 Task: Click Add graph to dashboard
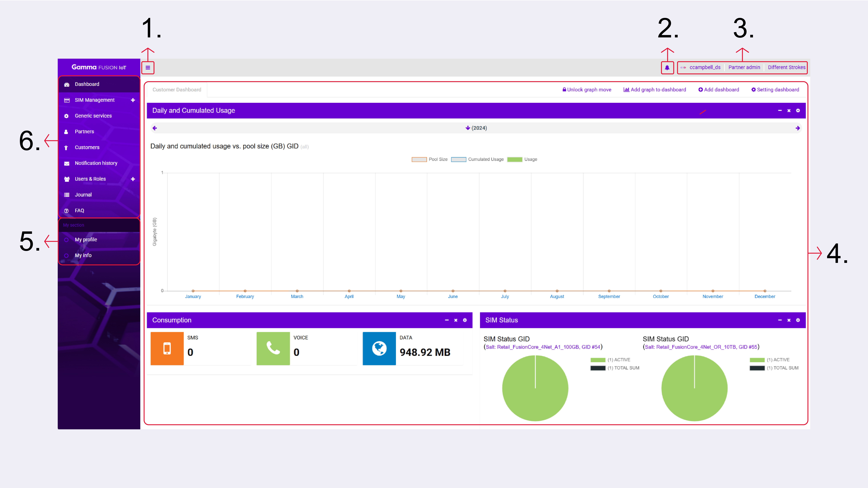click(x=655, y=90)
